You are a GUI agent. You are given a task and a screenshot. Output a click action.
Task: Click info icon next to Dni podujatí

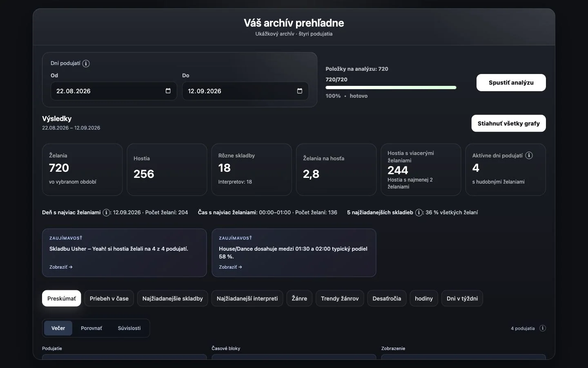86,63
